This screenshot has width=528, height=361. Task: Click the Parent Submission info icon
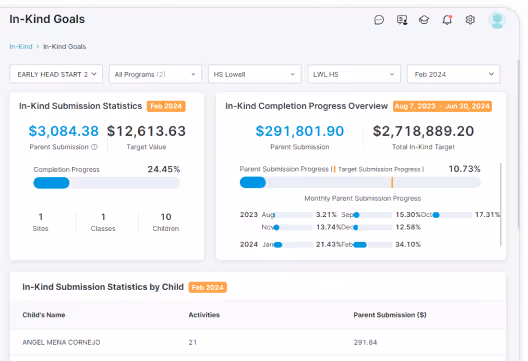click(95, 147)
